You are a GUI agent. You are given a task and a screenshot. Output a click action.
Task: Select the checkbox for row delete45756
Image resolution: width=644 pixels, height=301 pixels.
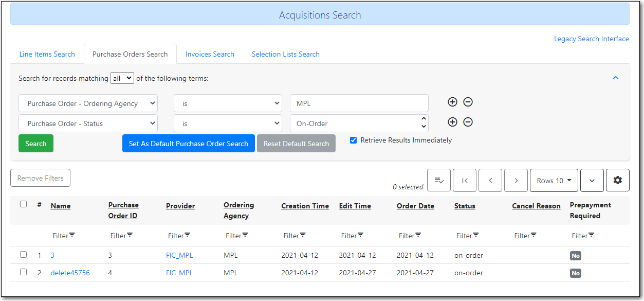click(x=23, y=272)
